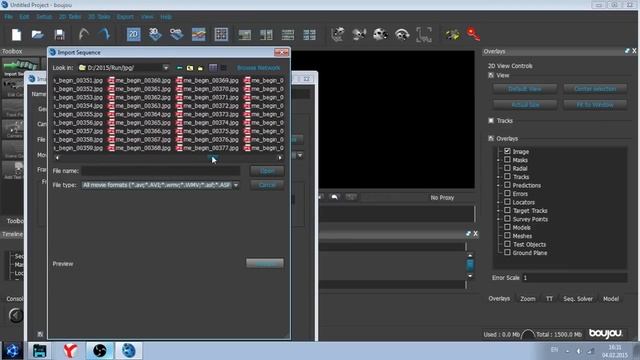Viewport: 640px width, 360px height.
Task: Enable the Ground Plane overlay checkbox
Action: [x=507, y=253]
